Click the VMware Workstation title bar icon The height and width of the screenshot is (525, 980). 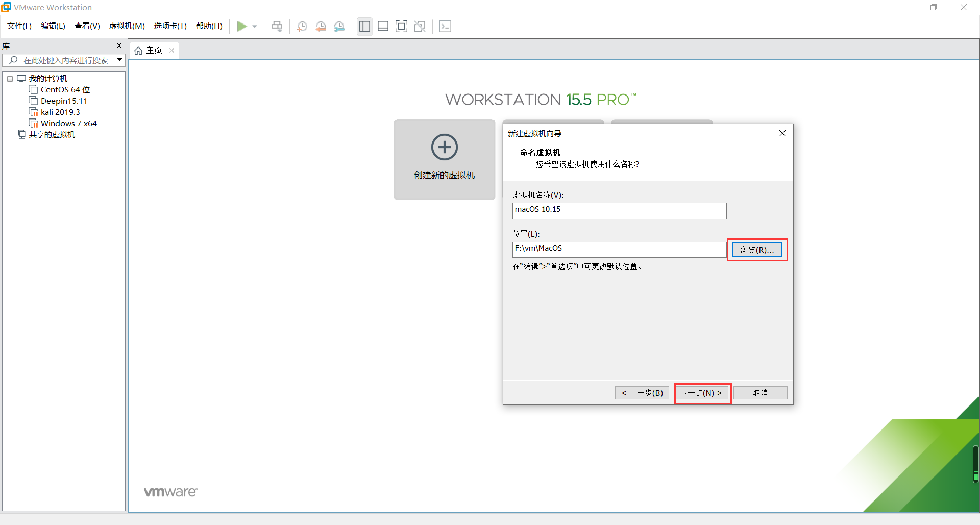6,7
